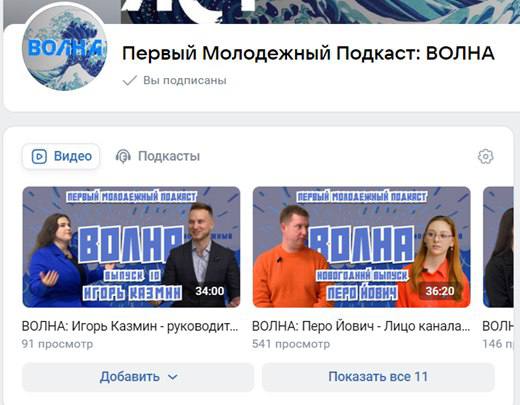Open the Игорь Казмин video title link
520x405 pixels.
click(x=130, y=326)
